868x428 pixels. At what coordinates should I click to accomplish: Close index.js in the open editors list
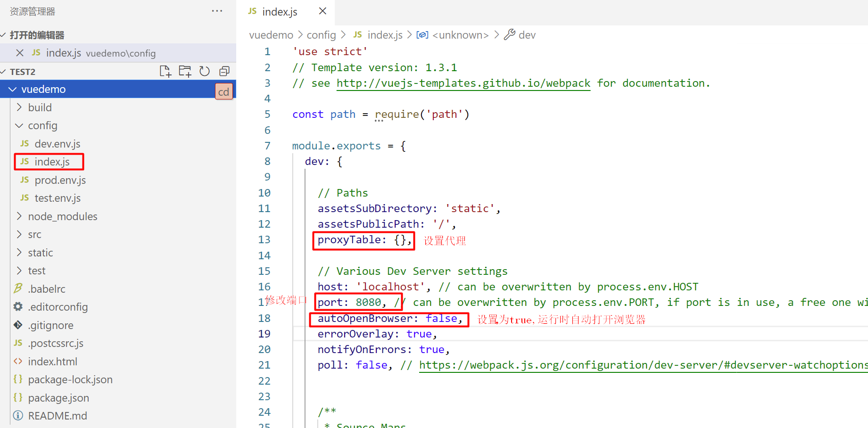(x=20, y=53)
